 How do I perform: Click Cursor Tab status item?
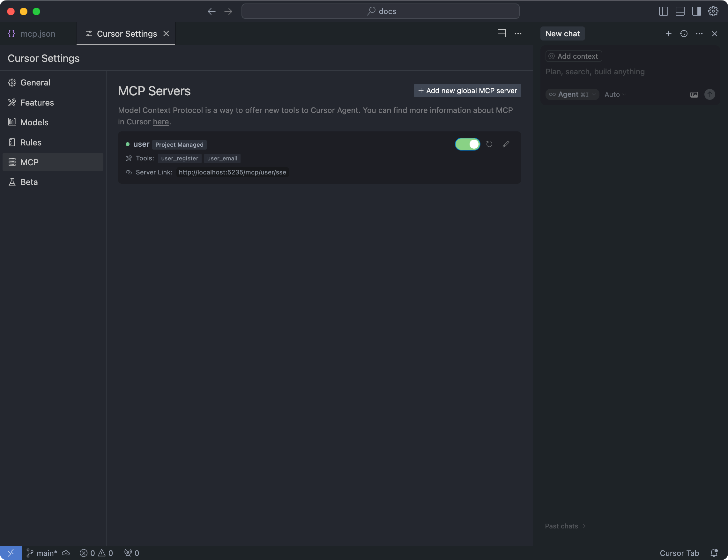coord(679,553)
